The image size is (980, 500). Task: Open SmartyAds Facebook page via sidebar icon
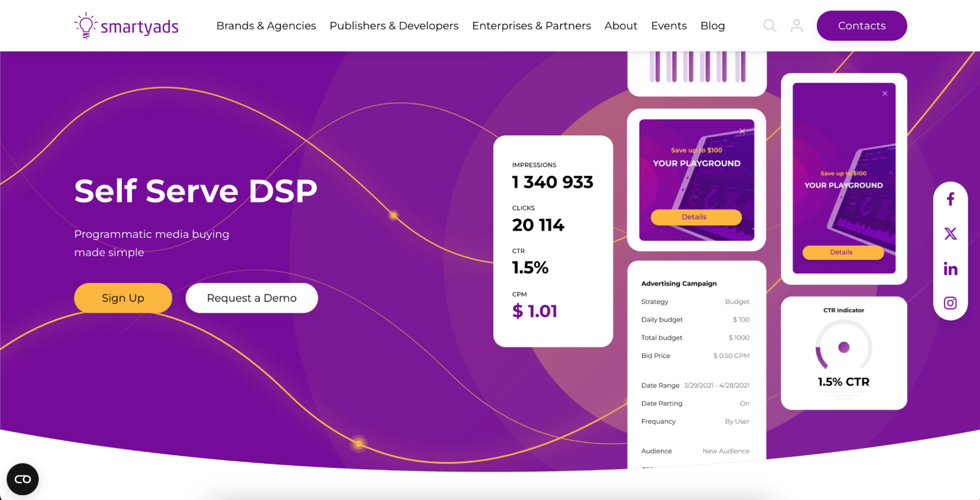point(950,199)
